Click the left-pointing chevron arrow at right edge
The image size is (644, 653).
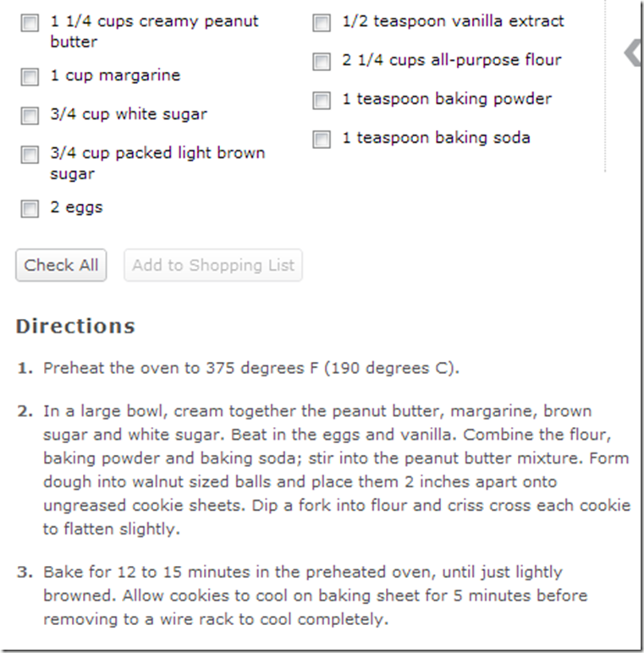(633, 52)
